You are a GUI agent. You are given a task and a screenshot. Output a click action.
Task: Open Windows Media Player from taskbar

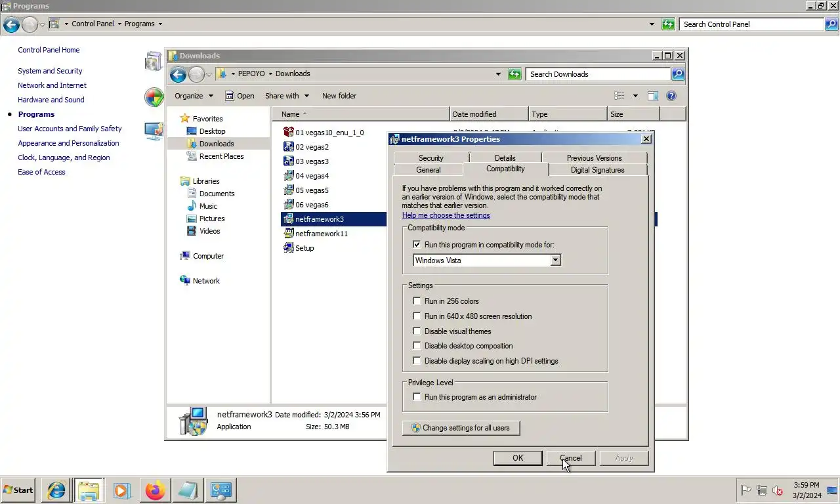[121, 490]
